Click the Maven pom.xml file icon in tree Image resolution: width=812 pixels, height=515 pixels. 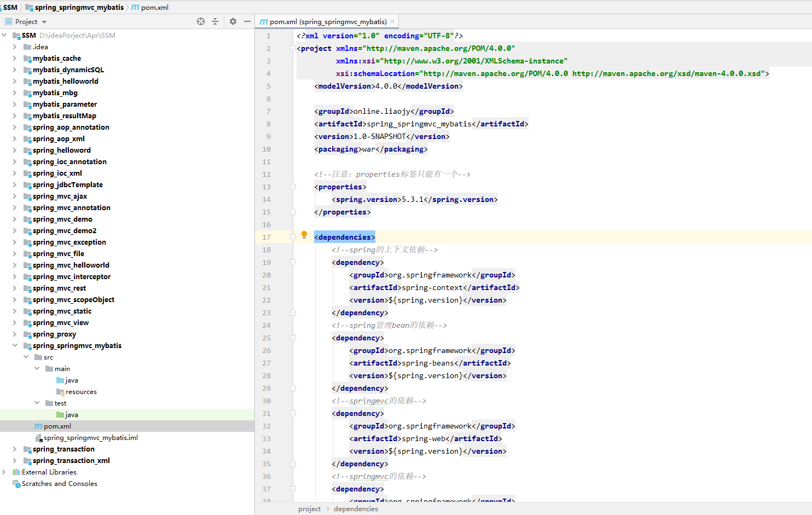click(x=38, y=426)
